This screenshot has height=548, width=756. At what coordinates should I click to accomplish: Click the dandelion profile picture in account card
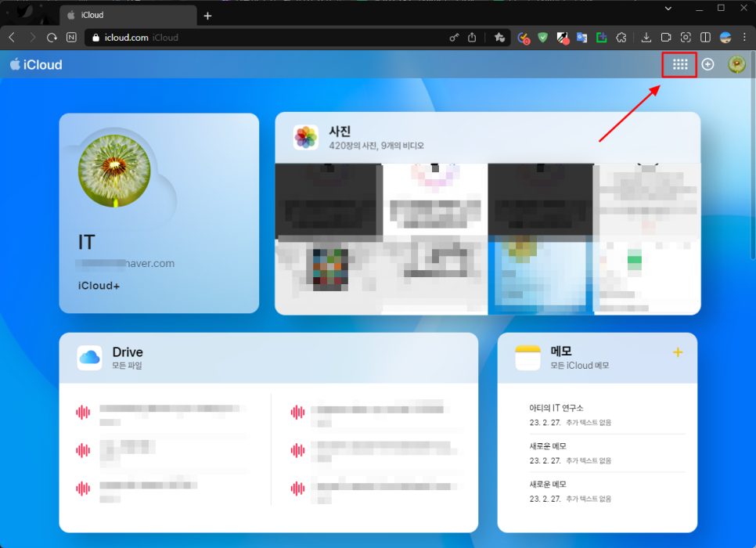pos(114,171)
